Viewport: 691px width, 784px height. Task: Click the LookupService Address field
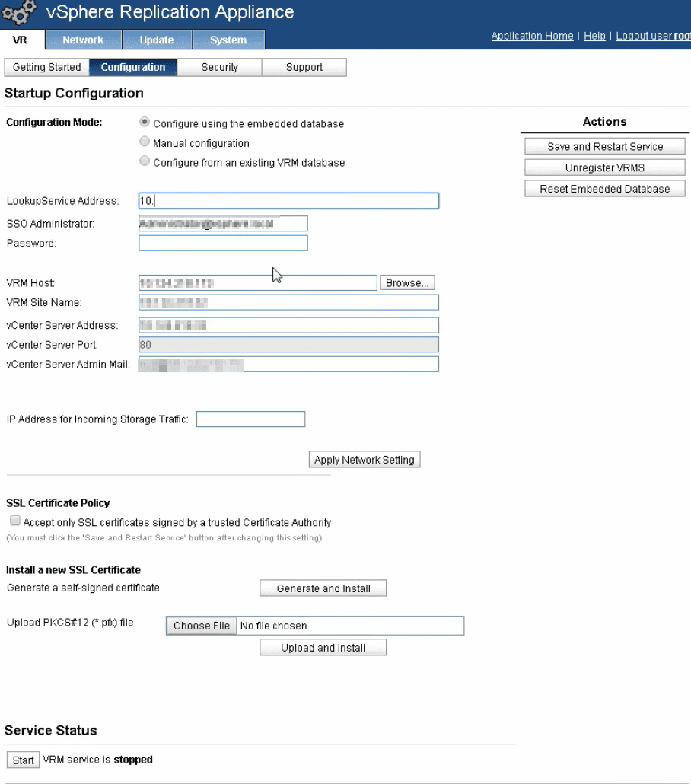pyautogui.click(x=288, y=200)
